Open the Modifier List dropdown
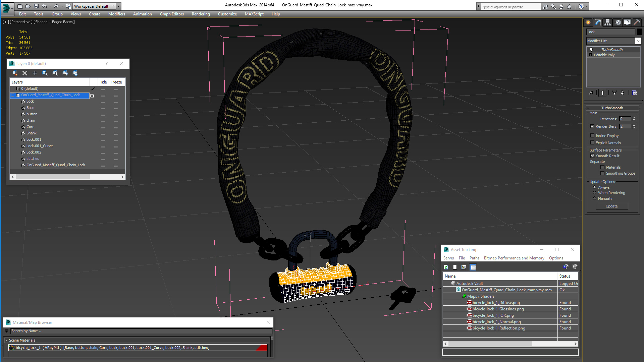The image size is (644, 362). click(x=638, y=41)
